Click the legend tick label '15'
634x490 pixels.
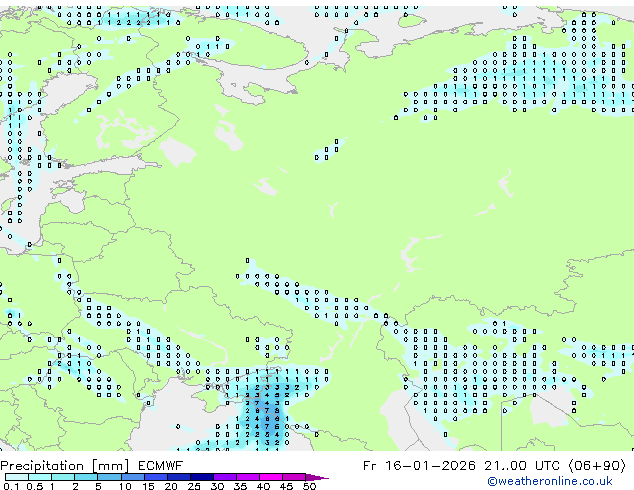pos(148,486)
